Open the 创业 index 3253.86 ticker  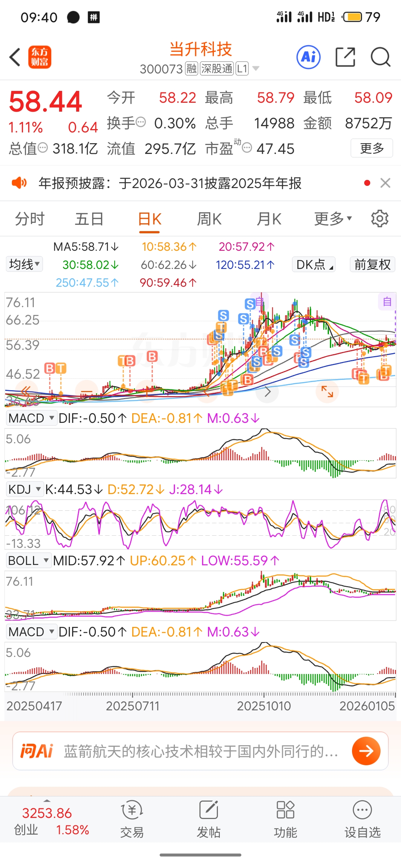point(51,821)
